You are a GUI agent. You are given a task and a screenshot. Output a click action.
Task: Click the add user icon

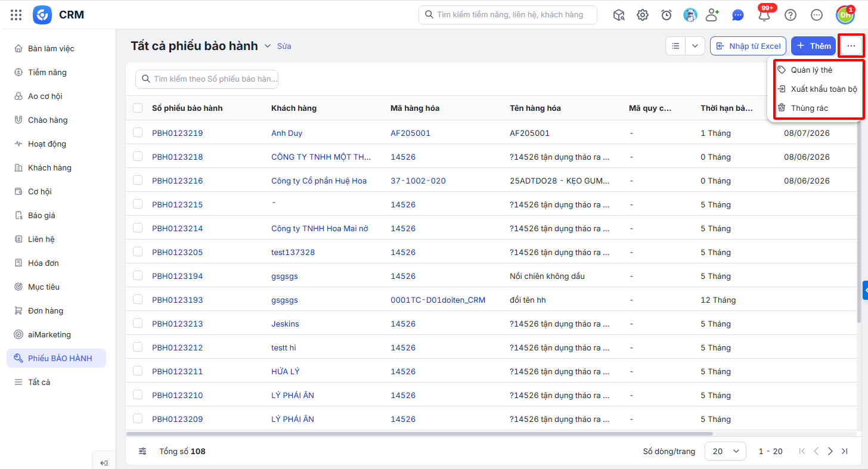(712, 15)
